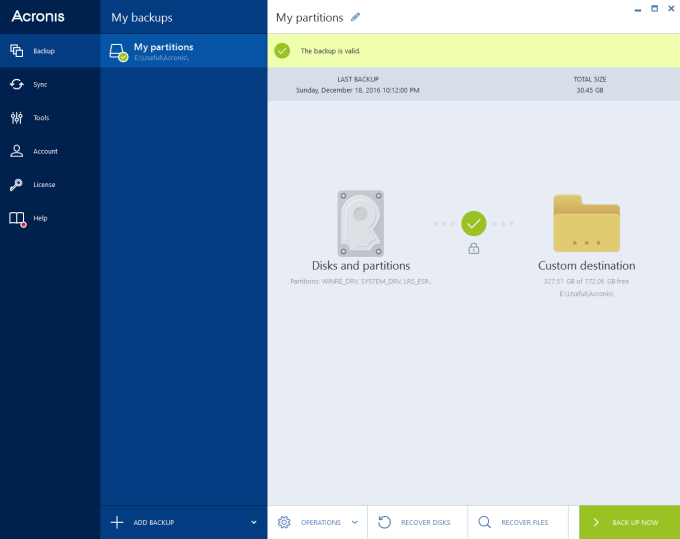This screenshot has height=539, width=680.
Task: Click the plus icon for Add Backup
Action: pos(117,522)
